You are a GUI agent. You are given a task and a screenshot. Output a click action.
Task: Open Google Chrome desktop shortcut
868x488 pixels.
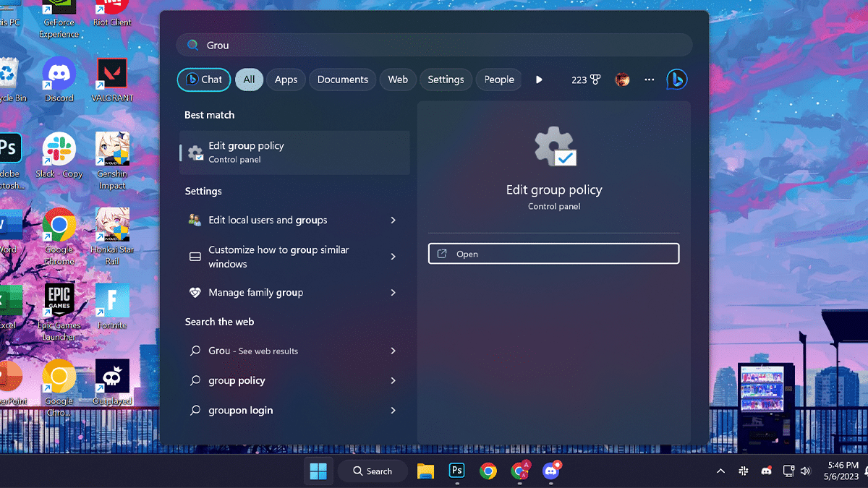[x=59, y=237]
